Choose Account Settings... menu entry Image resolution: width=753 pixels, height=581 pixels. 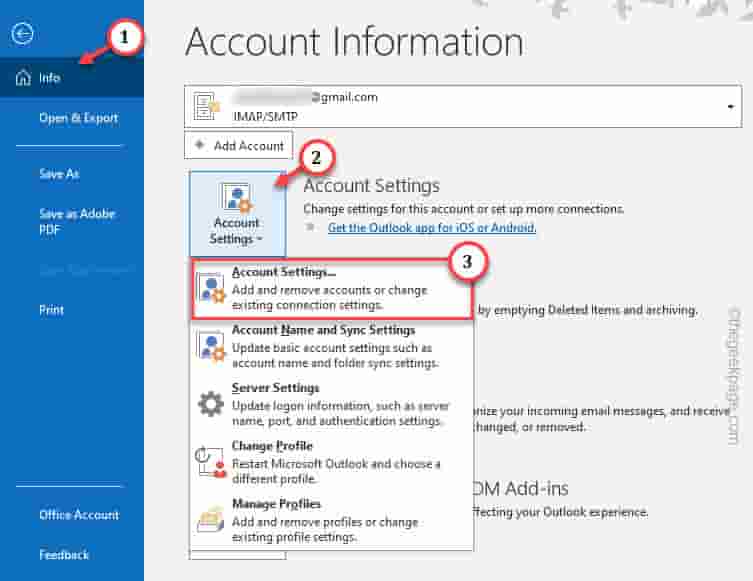point(332,289)
